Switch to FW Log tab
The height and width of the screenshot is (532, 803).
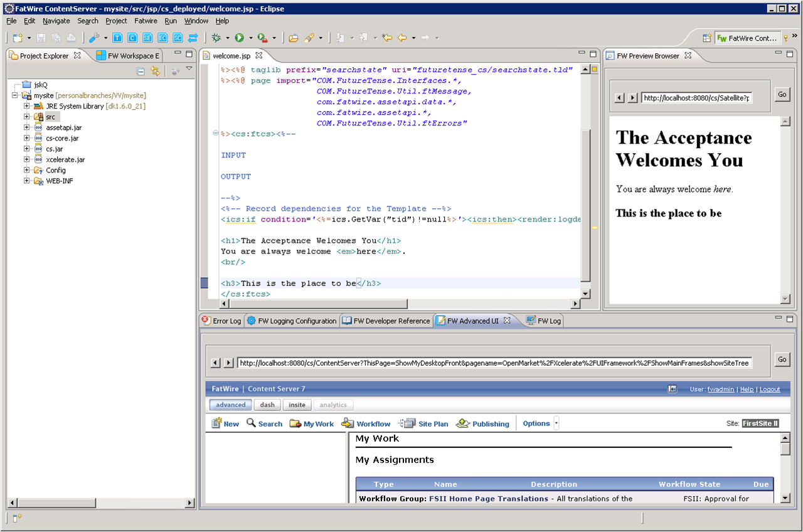tap(543, 321)
